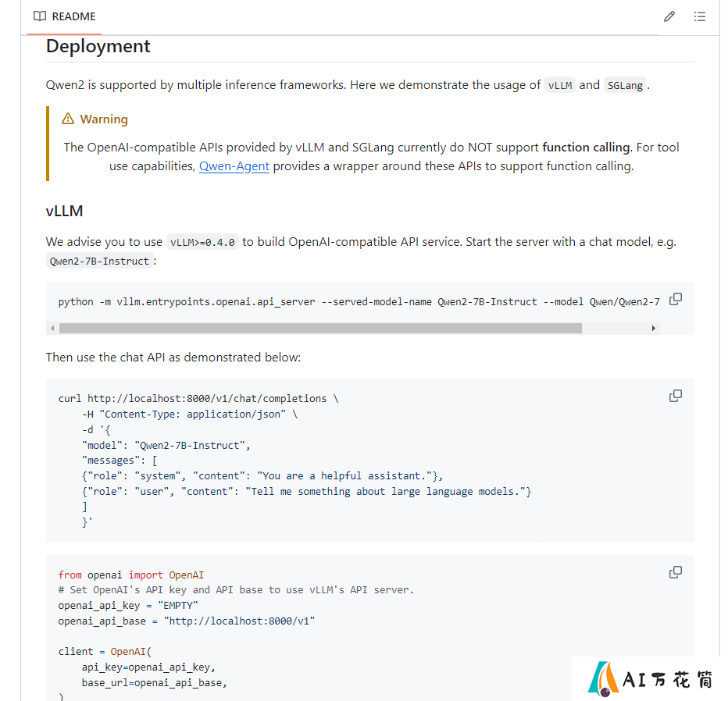
Task: Click the edit README pencil icon
Action: click(x=669, y=16)
